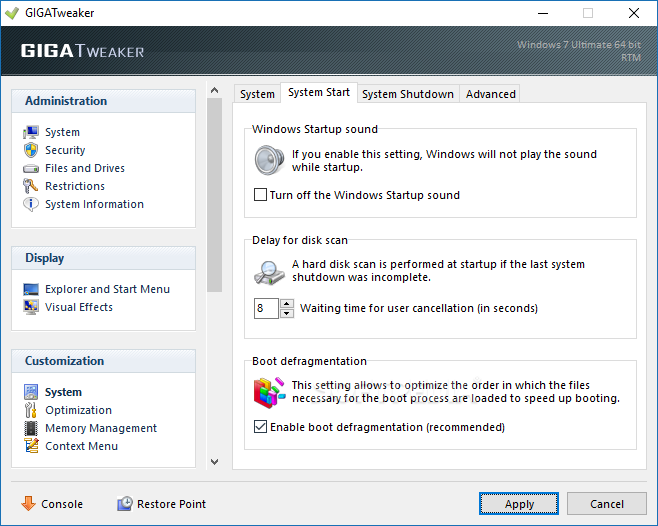Click the Explorer and Start Menu icon
Image resolution: width=658 pixels, height=526 pixels.
point(31,289)
